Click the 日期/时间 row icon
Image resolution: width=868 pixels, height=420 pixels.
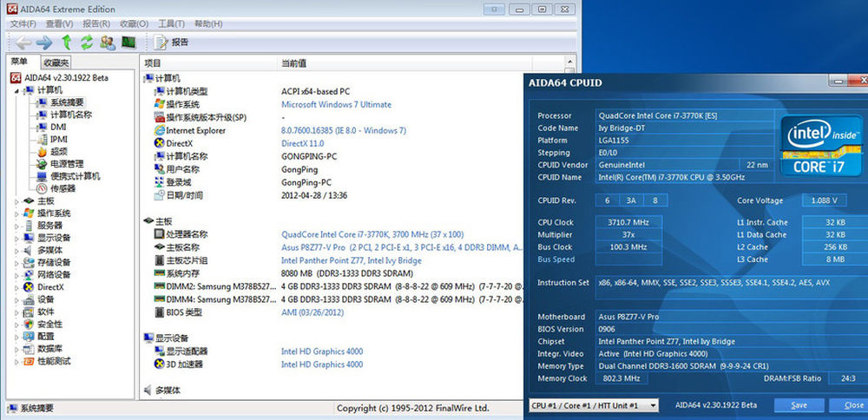click(160, 195)
